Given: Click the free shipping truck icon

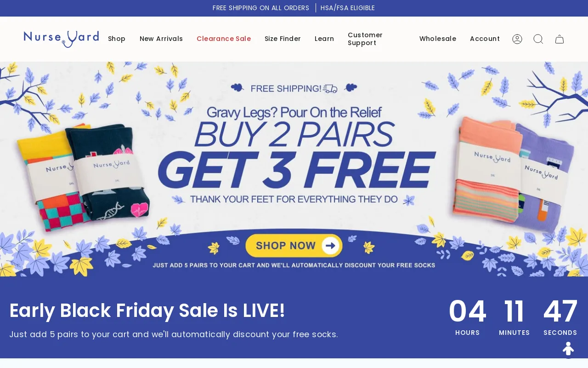Looking at the screenshot, I should coord(330,88).
